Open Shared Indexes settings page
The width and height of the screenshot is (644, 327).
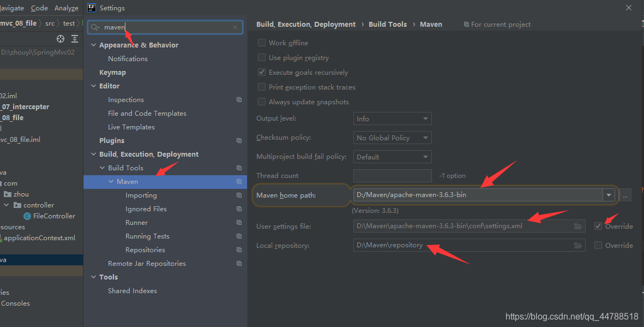pos(133,291)
